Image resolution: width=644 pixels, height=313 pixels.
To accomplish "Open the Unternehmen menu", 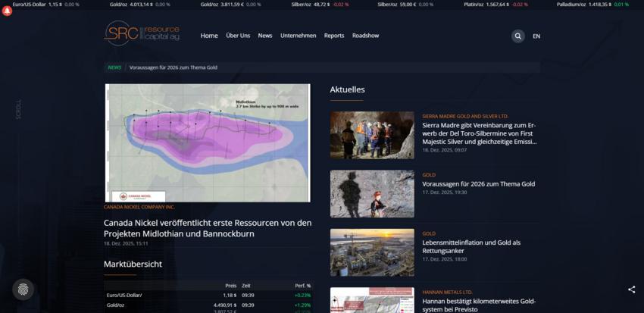I will click(299, 36).
